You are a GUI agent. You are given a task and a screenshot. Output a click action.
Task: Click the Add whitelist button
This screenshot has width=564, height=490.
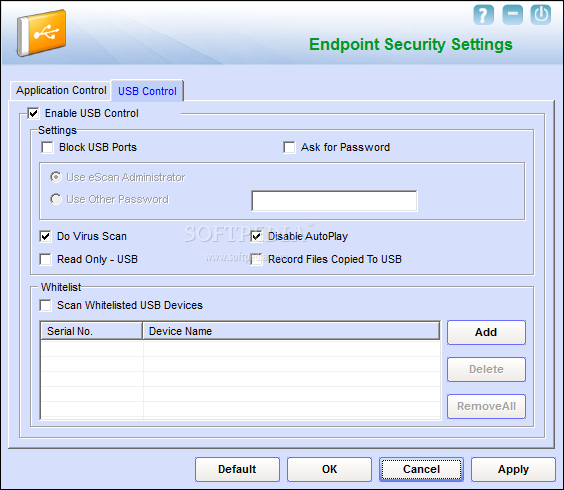[486, 332]
